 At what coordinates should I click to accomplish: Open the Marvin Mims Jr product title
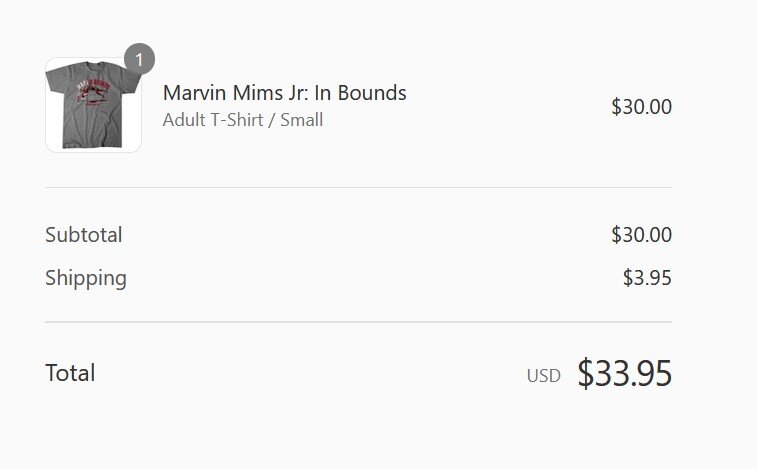(x=284, y=93)
